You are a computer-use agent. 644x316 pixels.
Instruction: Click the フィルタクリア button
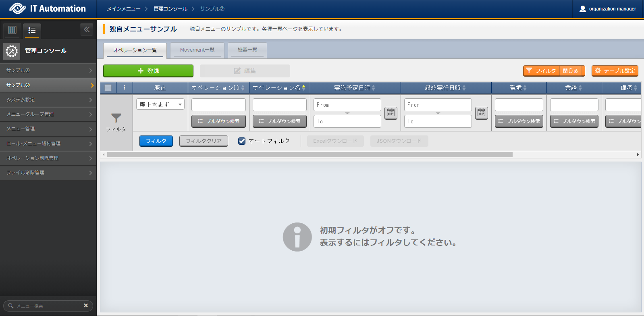204,141
